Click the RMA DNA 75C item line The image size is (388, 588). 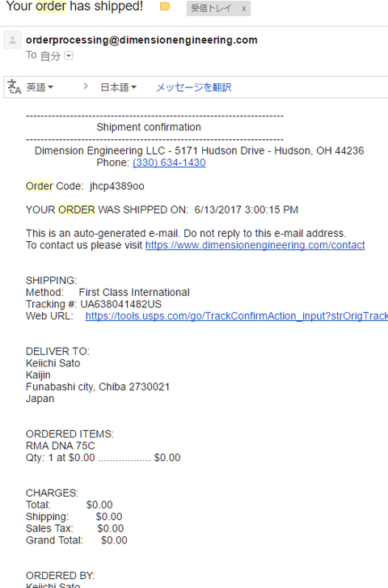click(61, 446)
